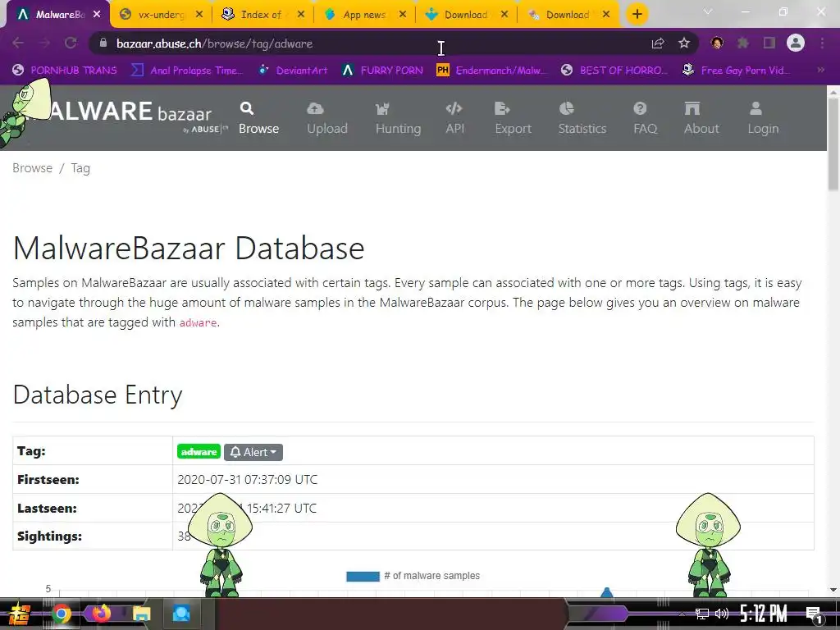This screenshot has width=840, height=630.
Task: Close the MalwareBazaar tab
Action: [97, 15]
